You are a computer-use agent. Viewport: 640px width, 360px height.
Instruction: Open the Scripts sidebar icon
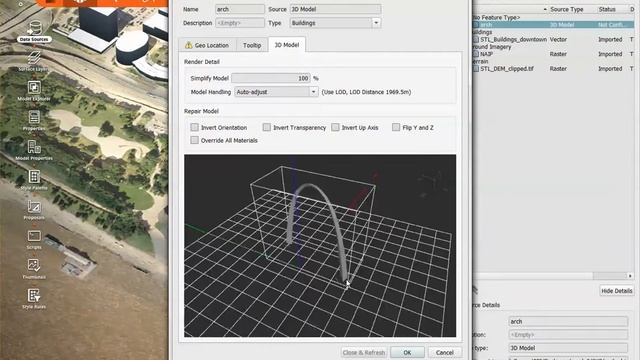pos(34,236)
